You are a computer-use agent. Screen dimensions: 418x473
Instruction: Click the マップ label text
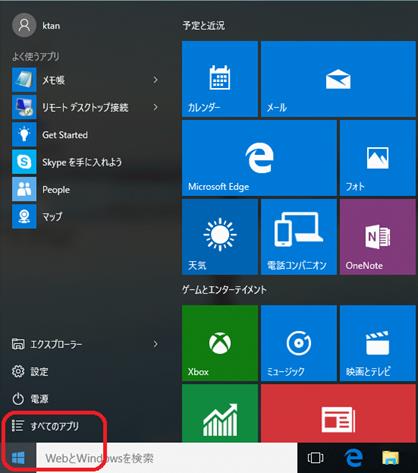coord(52,217)
